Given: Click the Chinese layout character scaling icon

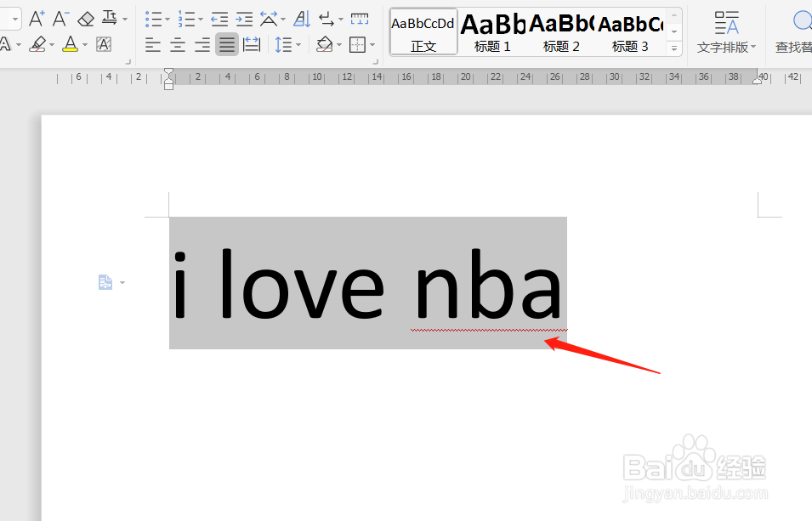Looking at the screenshot, I should [x=268, y=20].
